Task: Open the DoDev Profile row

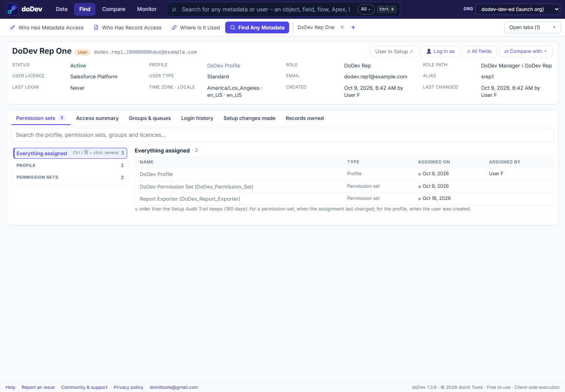Action: 344,174
